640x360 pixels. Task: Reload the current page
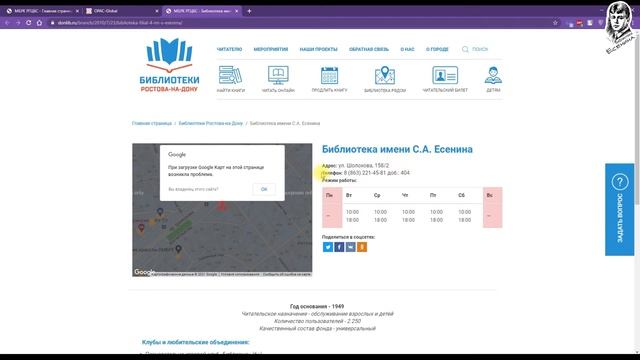29,23
